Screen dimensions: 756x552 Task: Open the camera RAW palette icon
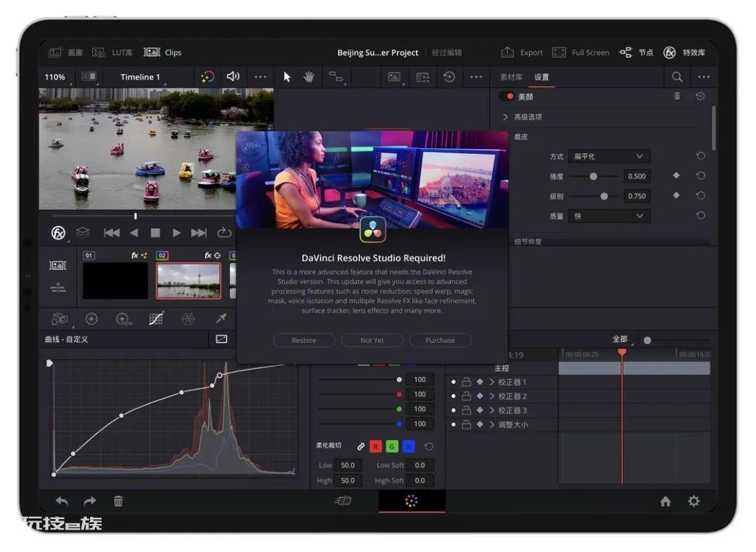point(59,319)
